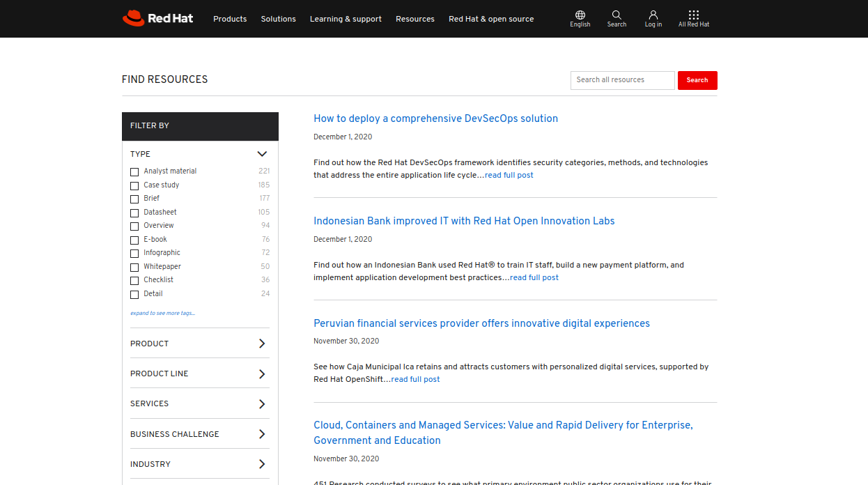Expand the Industry filter section
The image size is (868, 485).
[x=262, y=464]
